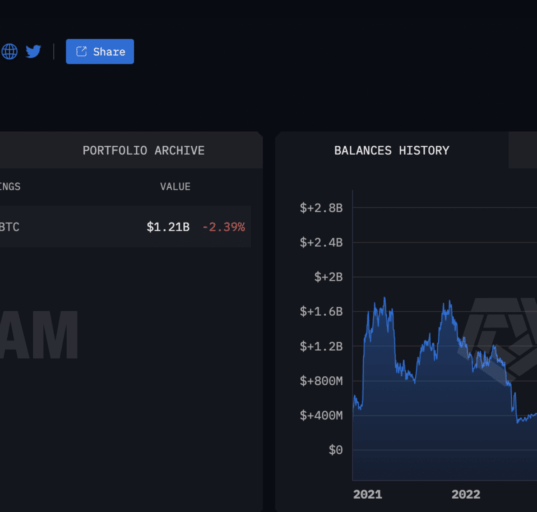Viewport: 537px width, 512px height.
Task: Open the Twitter bird icon link
Action: coord(33,51)
